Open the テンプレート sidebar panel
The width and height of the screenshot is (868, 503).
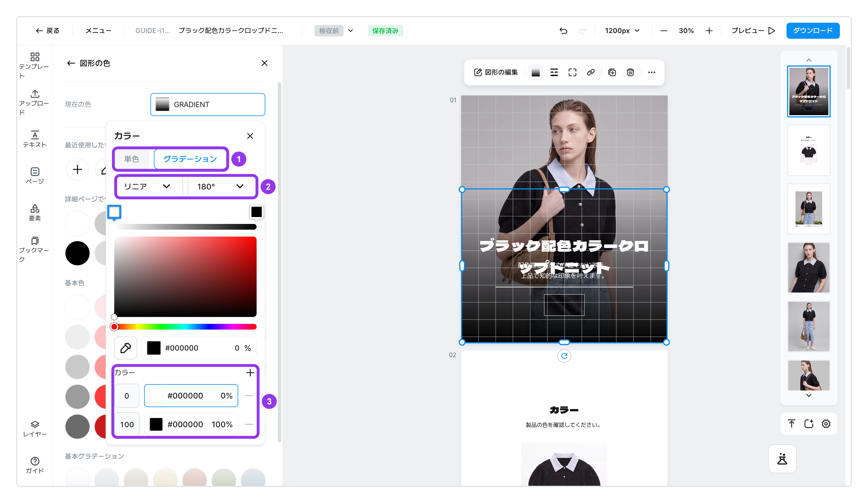tap(34, 65)
